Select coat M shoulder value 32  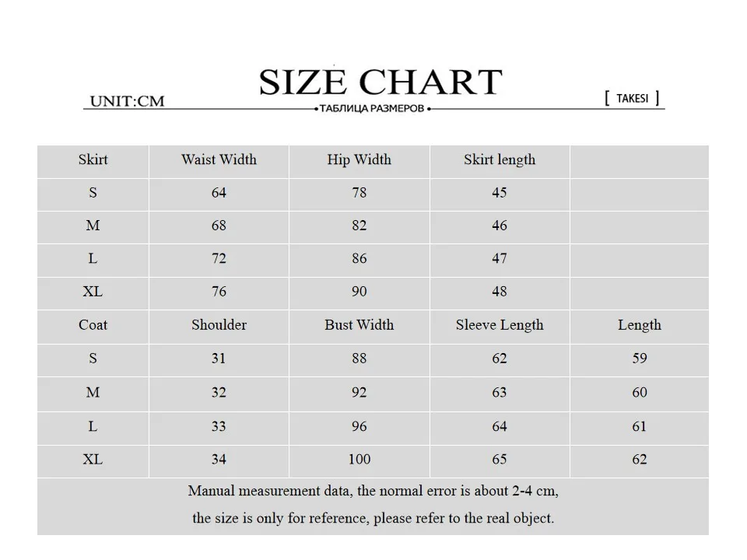(219, 392)
